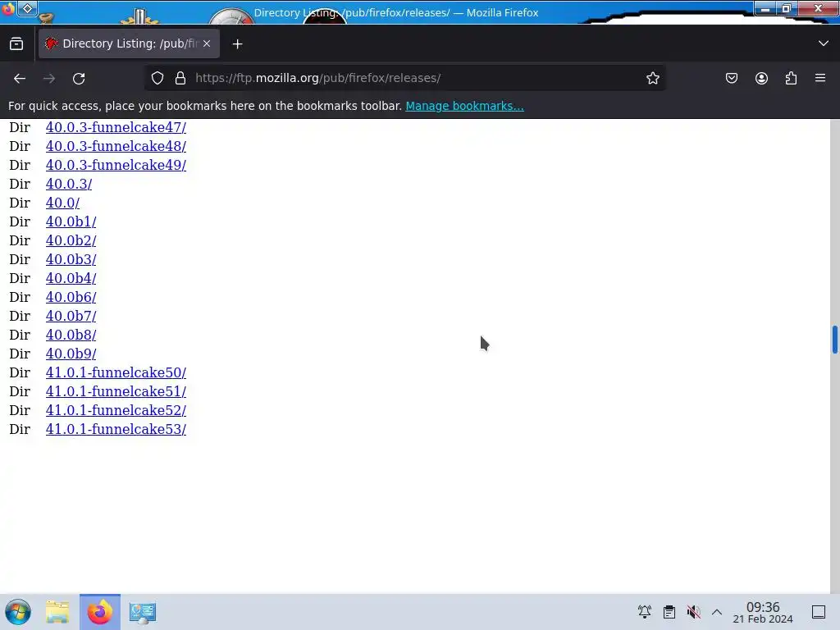Open extensions puzzle icon
Viewport: 840px width, 630px height.
791,78
